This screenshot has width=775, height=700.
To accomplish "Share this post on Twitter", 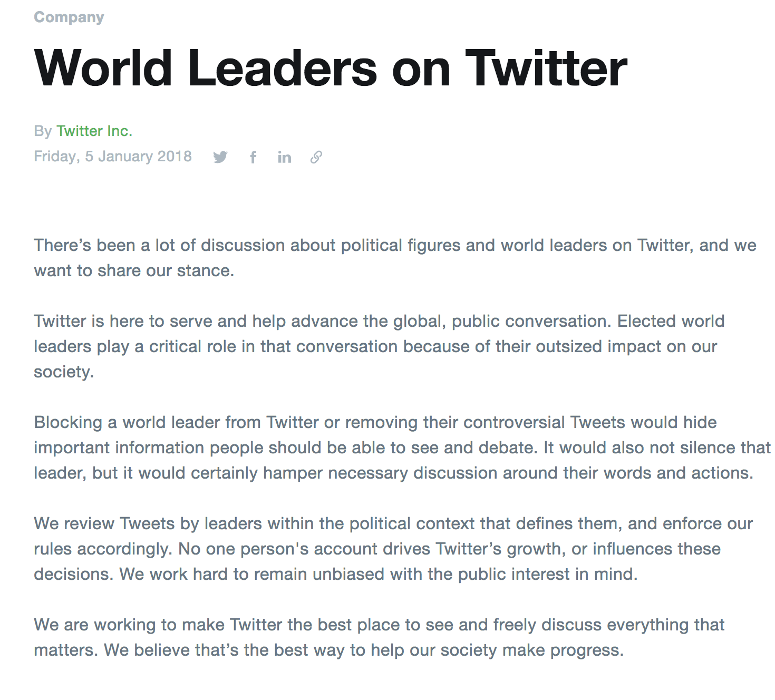I will 220,157.
